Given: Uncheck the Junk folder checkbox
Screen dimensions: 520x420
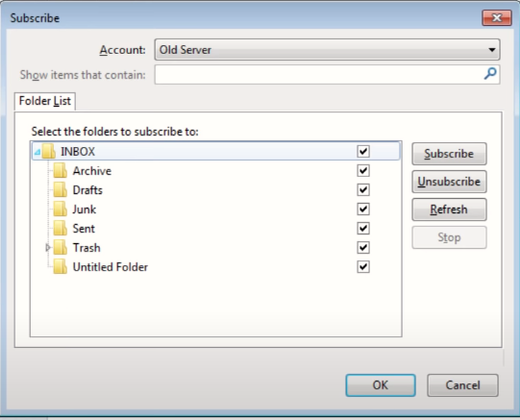Looking at the screenshot, I should point(363,210).
